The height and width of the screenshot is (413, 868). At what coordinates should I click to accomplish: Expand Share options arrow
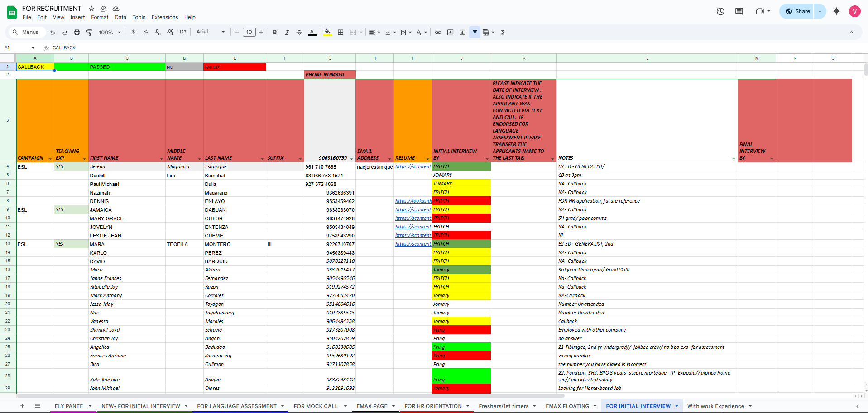pyautogui.click(x=820, y=11)
